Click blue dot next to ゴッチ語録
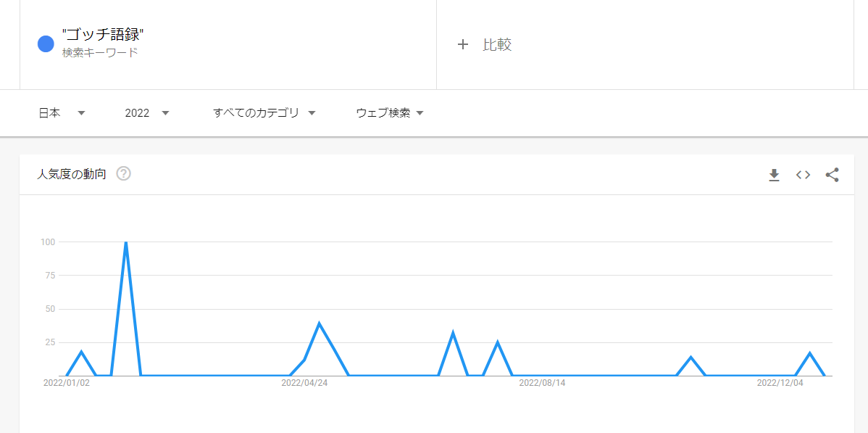 click(46, 44)
